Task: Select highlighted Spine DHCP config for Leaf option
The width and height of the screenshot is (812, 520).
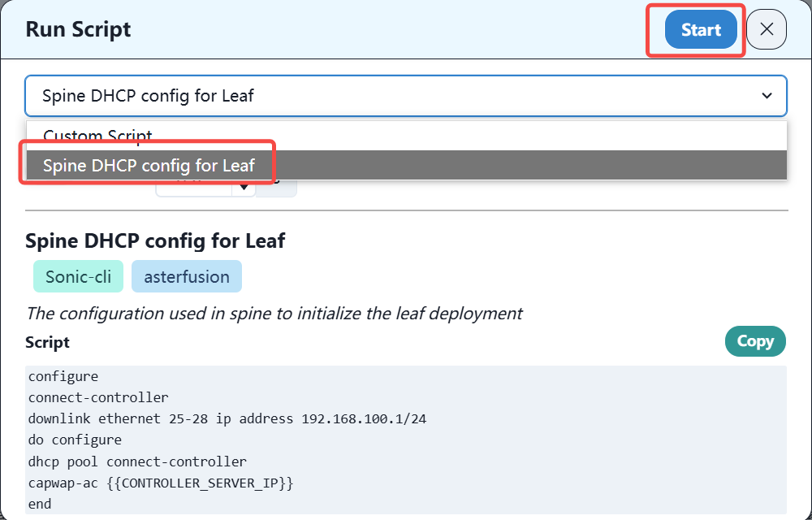Action: tap(149, 166)
